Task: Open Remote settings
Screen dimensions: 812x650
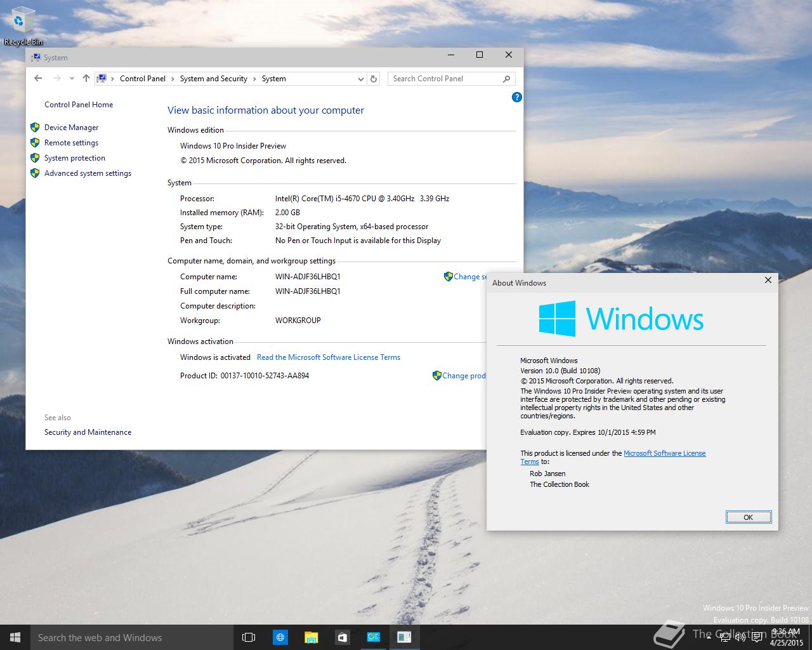Action: point(71,143)
